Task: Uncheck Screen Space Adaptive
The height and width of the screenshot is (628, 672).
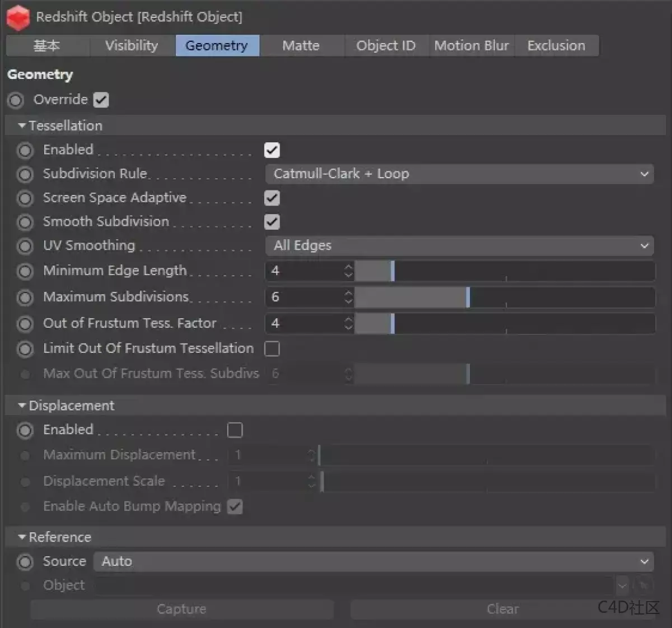Action: (x=272, y=198)
